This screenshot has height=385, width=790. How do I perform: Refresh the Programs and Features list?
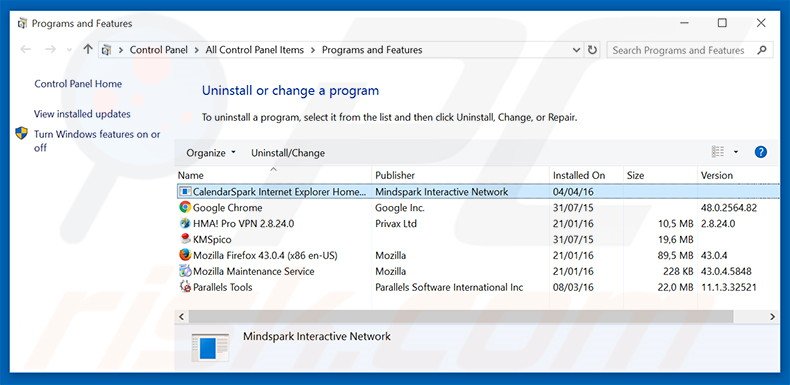click(592, 50)
